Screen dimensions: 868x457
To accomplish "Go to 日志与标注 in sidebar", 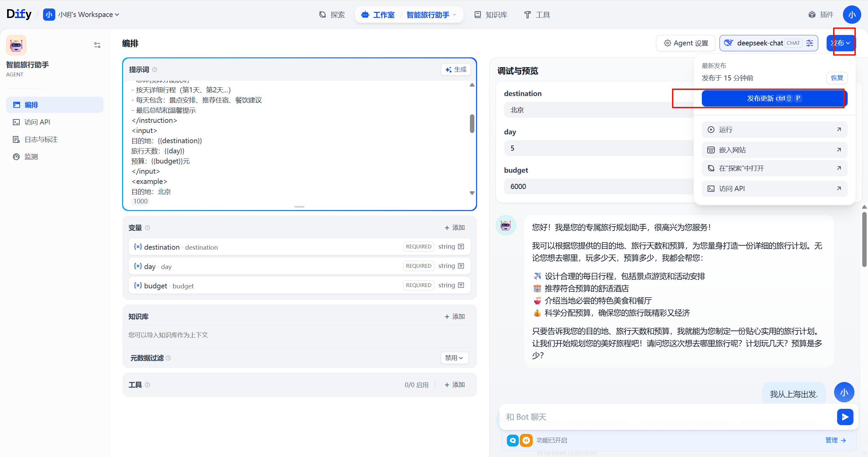I will point(41,139).
